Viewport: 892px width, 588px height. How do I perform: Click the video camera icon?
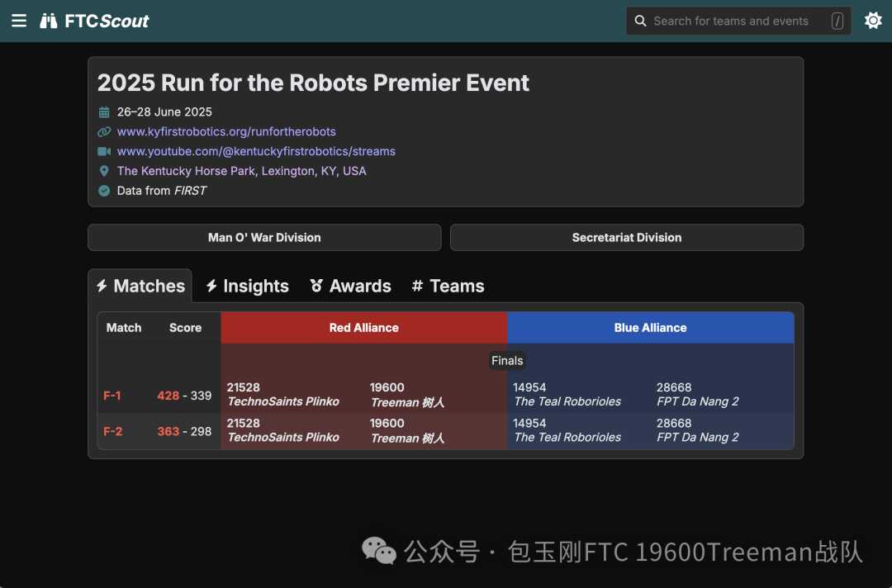click(104, 152)
